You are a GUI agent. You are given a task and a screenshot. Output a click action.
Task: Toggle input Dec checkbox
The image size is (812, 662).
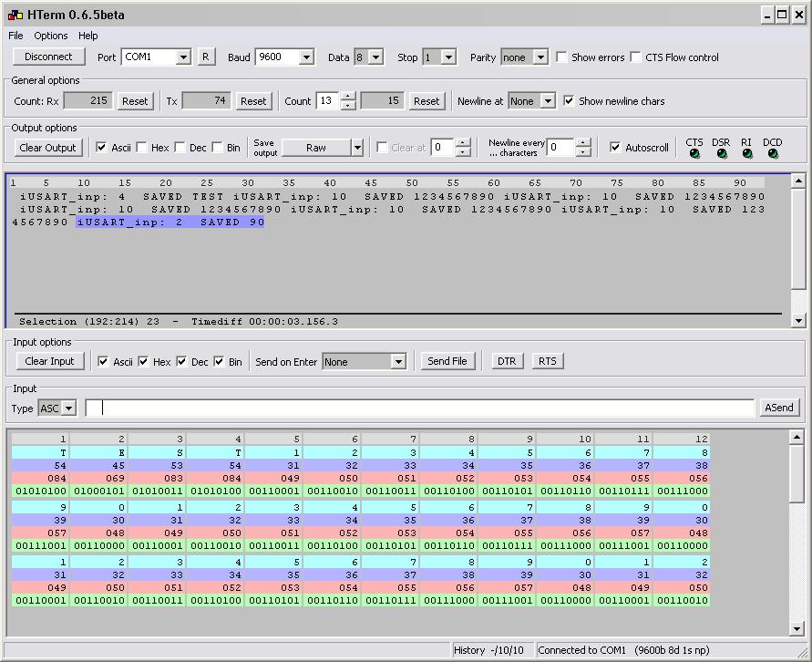(x=181, y=361)
